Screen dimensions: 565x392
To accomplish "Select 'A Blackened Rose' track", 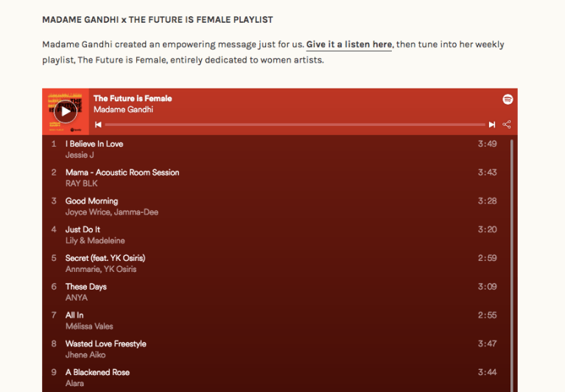I will click(x=99, y=372).
